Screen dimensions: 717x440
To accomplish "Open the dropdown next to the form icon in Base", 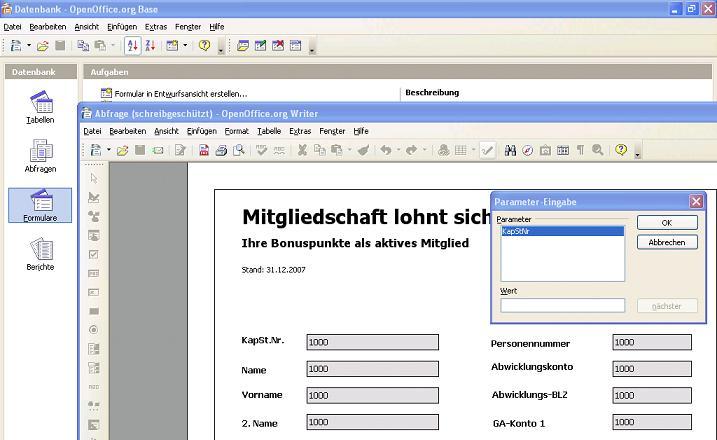I will [185, 46].
